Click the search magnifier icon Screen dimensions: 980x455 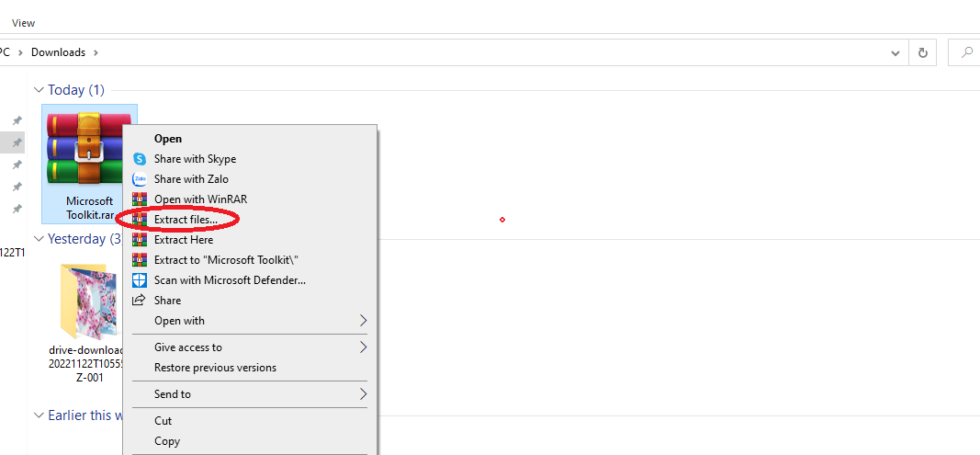(x=967, y=53)
